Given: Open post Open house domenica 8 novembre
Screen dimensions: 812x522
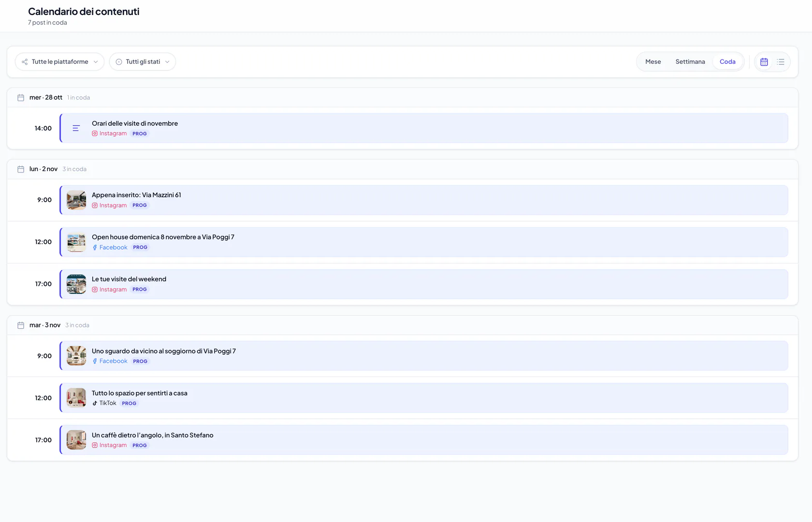Looking at the screenshot, I should [424, 242].
